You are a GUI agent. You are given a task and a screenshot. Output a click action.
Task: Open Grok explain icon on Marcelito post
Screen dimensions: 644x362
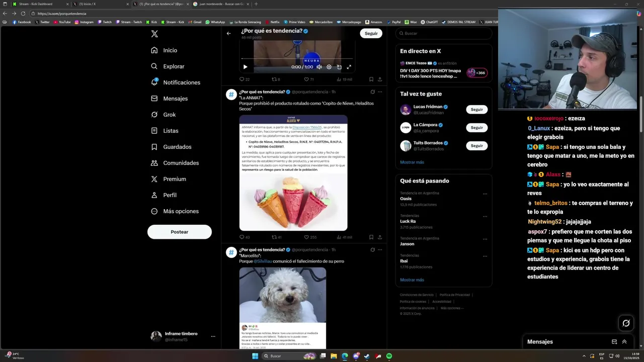point(372,250)
